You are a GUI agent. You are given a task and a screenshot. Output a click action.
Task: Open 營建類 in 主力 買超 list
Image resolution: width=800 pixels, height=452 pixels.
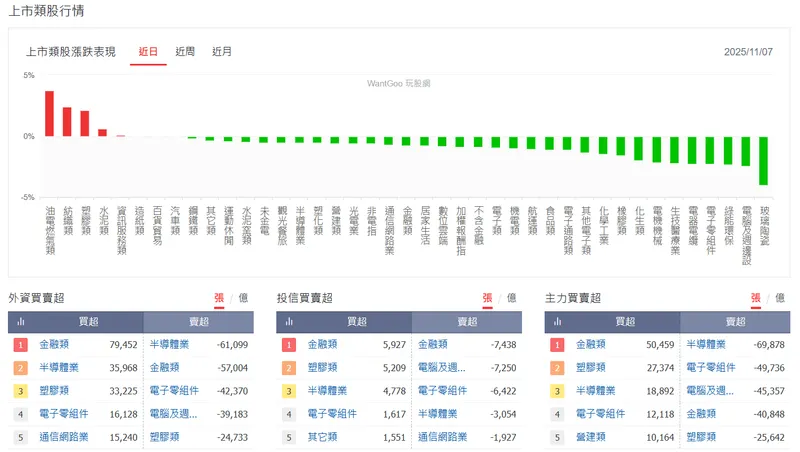click(x=591, y=437)
